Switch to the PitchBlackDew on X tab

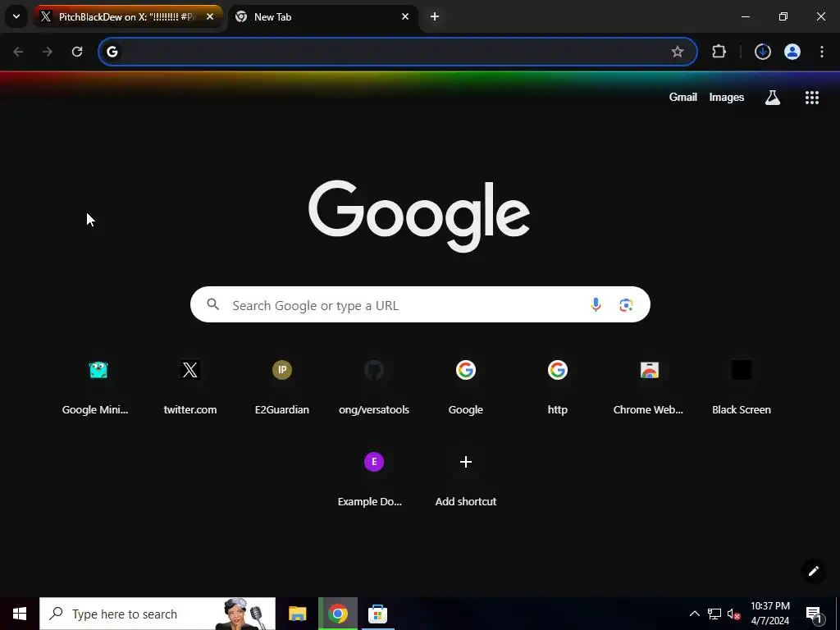point(127,16)
